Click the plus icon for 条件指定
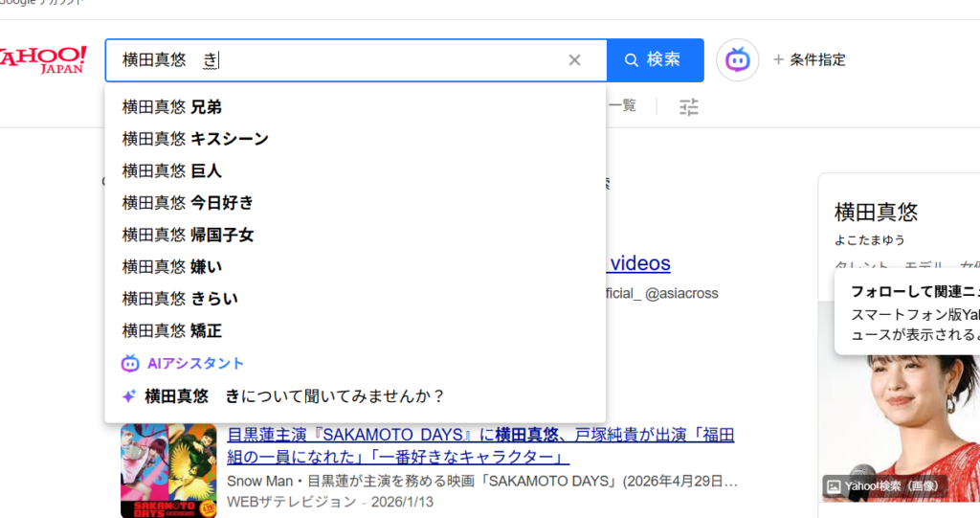The width and height of the screenshot is (980, 518). [778, 60]
